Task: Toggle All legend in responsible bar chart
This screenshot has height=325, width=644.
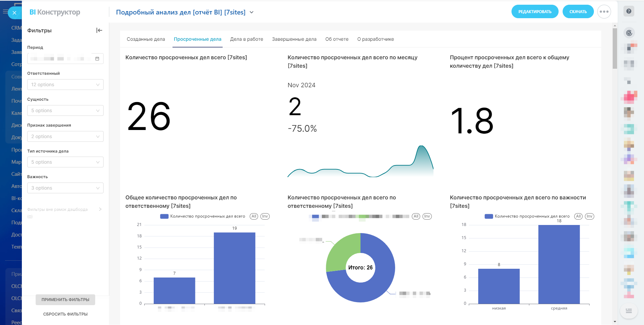Action: click(254, 216)
